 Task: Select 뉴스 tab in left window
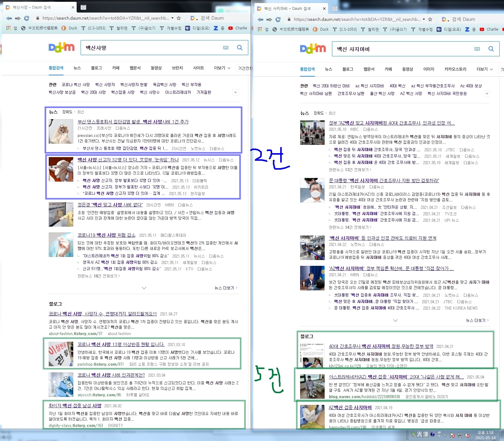(77, 68)
